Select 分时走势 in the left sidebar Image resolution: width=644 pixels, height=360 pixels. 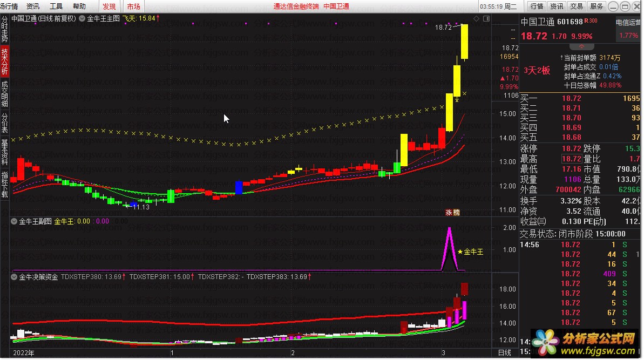point(4,29)
